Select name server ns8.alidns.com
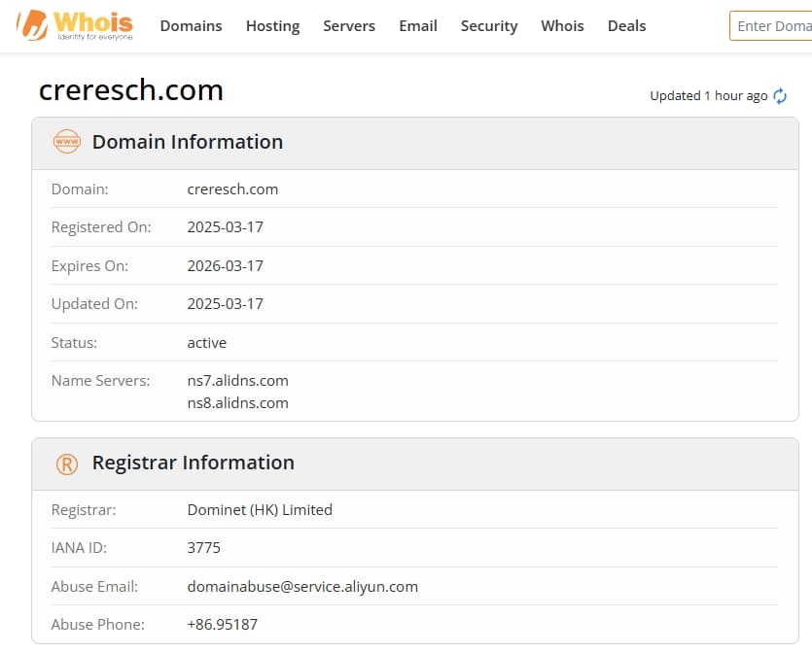The width and height of the screenshot is (812, 653). click(x=237, y=403)
